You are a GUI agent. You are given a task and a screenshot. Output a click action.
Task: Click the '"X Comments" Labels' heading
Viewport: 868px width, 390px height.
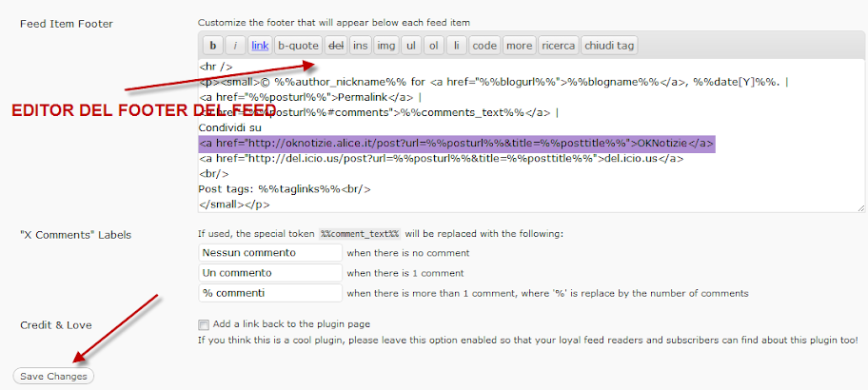point(75,235)
